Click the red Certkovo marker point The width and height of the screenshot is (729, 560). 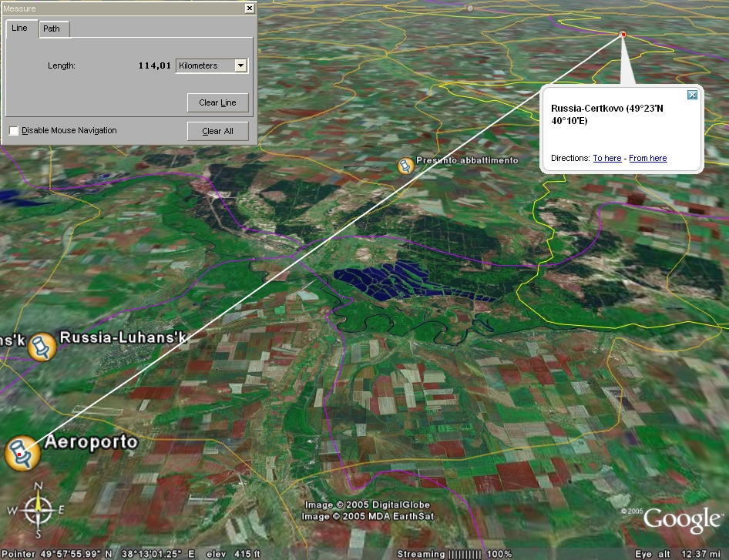[623, 35]
